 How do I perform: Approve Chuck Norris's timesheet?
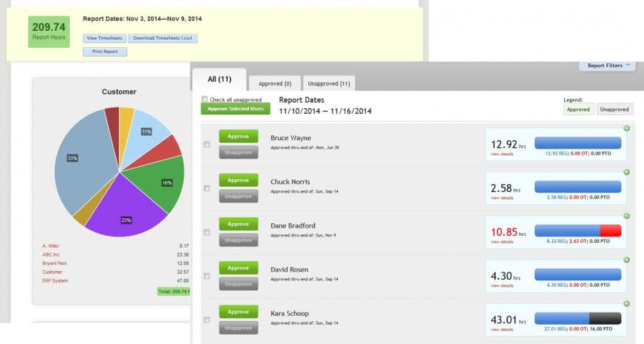point(238,180)
